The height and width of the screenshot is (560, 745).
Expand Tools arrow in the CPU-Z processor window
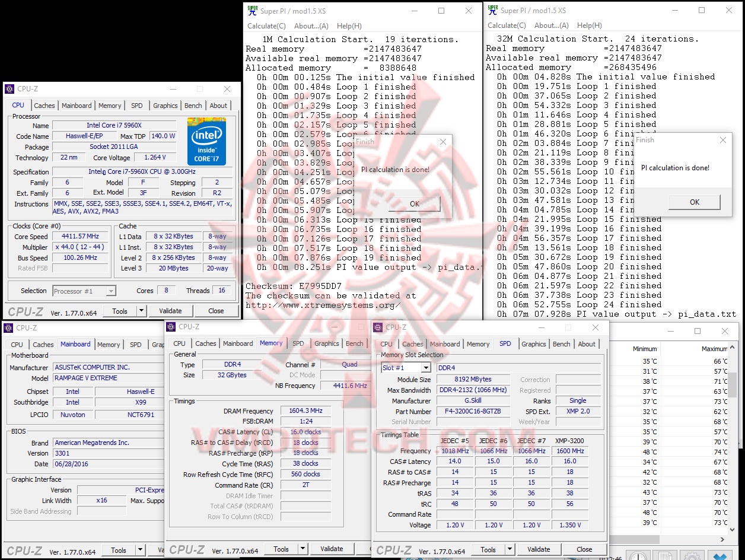click(141, 311)
